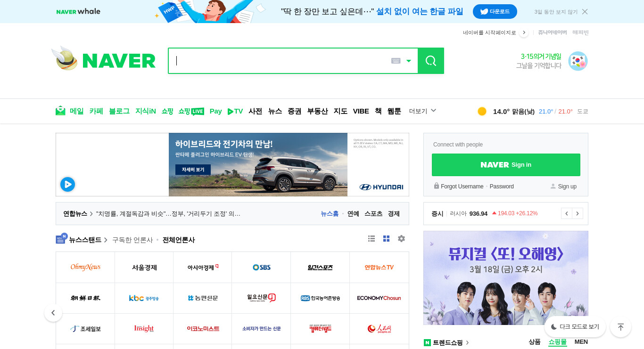
Task: Open the VIBE menu item
Action: [361, 111]
